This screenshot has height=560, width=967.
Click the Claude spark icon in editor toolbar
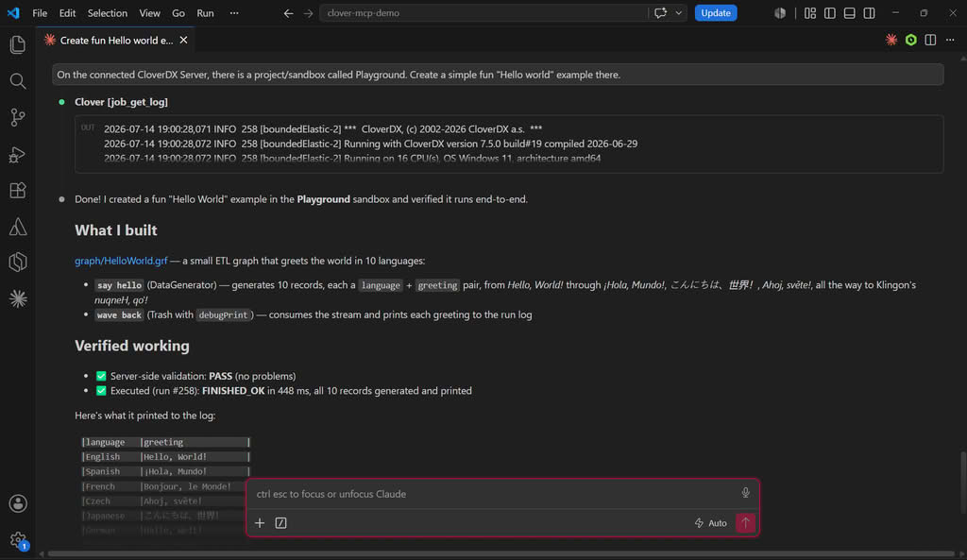(x=891, y=40)
